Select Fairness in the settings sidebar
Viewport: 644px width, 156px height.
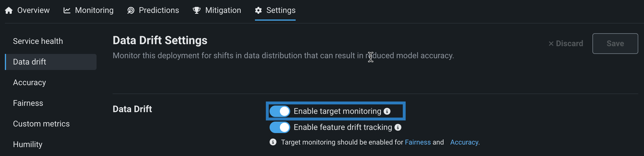coord(28,103)
